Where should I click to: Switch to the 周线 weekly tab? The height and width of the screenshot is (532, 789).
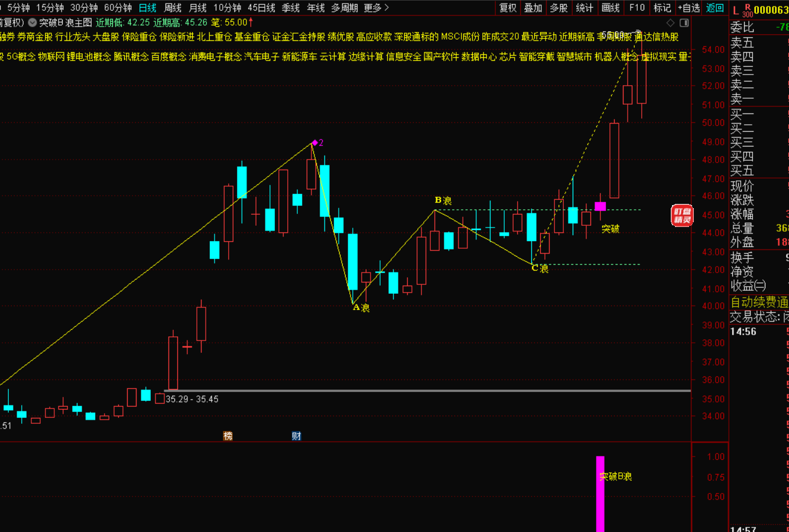click(173, 8)
